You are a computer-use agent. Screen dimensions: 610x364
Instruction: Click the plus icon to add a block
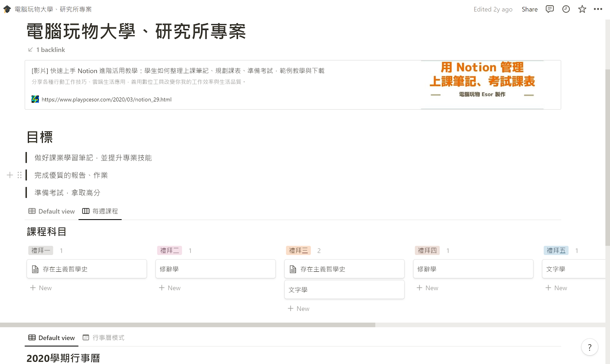(x=10, y=175)
